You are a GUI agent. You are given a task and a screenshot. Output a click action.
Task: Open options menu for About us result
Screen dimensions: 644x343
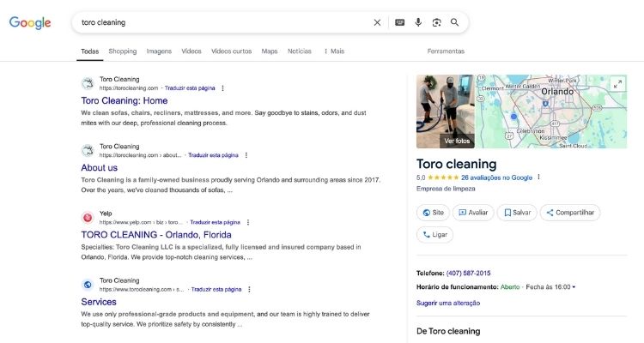(246, 155)
